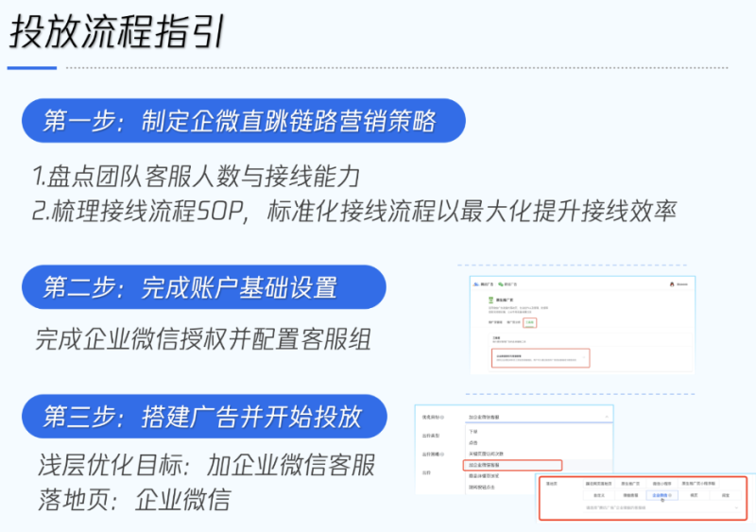The width and height of the screenshot is (756, 532).
Task: Select the 原生推广页 landing page tab
Action: pyautogui.click(x=630, y=483)
